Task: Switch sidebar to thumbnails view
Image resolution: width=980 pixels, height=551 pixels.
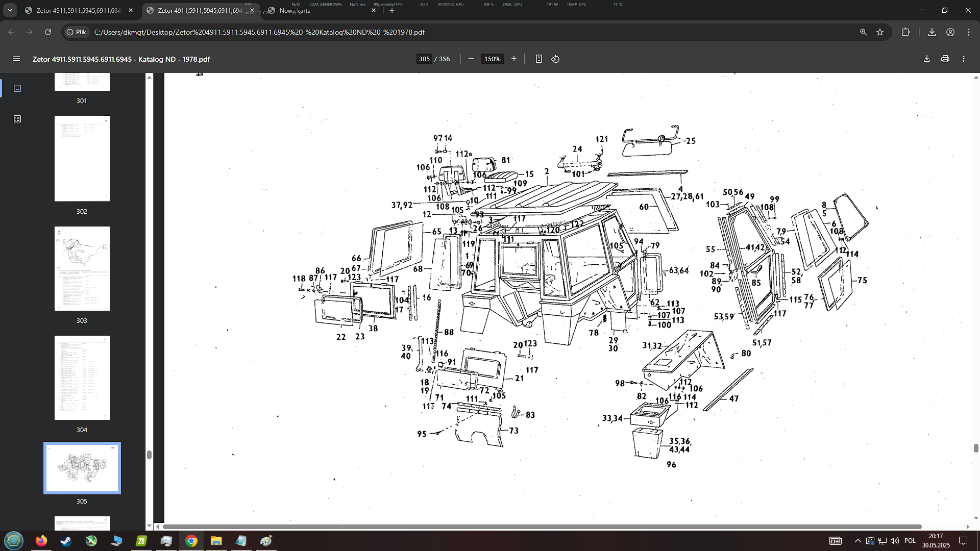Action: (x=17, y=88)
